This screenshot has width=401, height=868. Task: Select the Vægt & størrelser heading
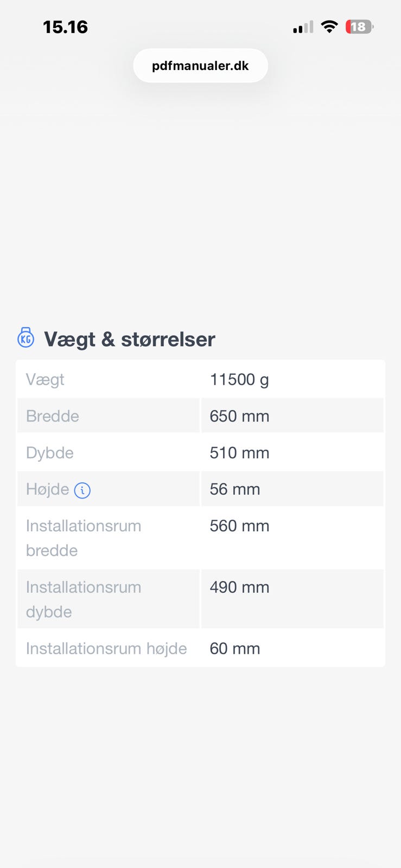pos(130,339)
